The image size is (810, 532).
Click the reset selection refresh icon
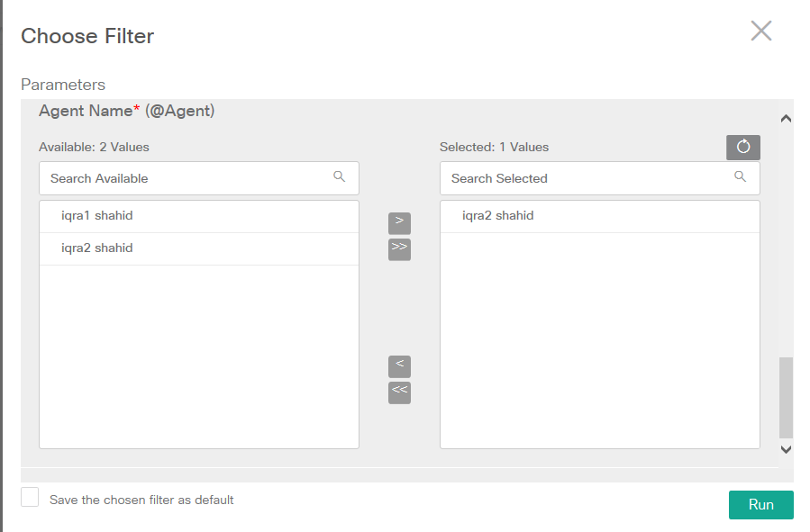point(743,148)
